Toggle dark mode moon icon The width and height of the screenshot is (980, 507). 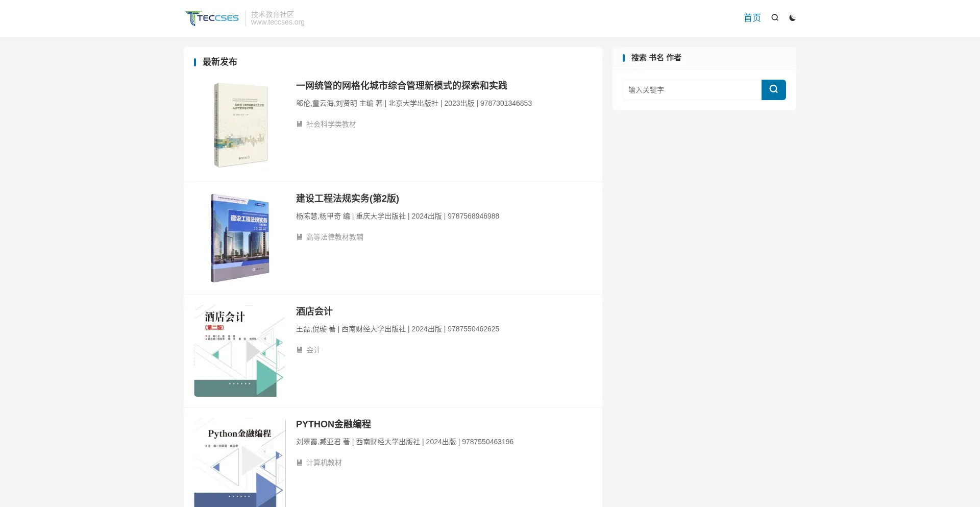[792, 18]
